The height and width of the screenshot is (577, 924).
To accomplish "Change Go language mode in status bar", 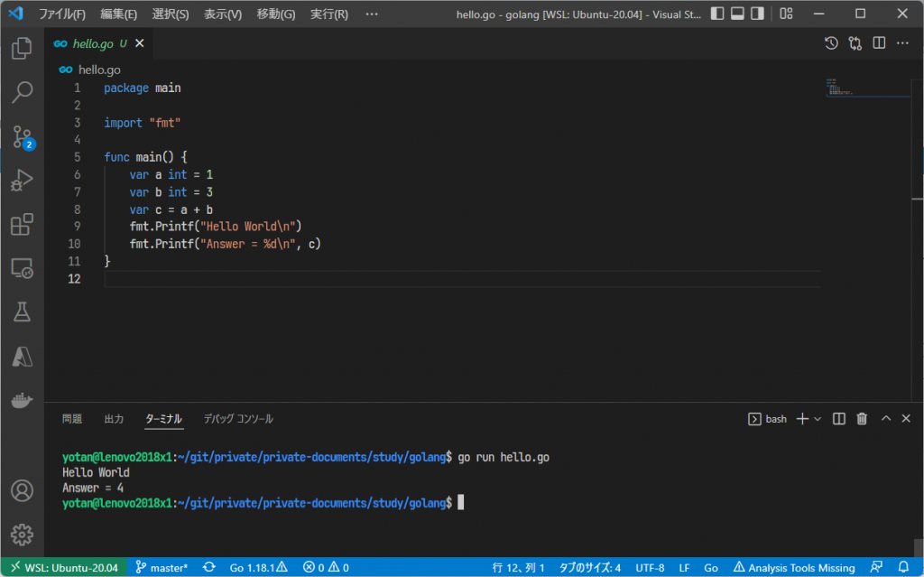I will (711, 568).
